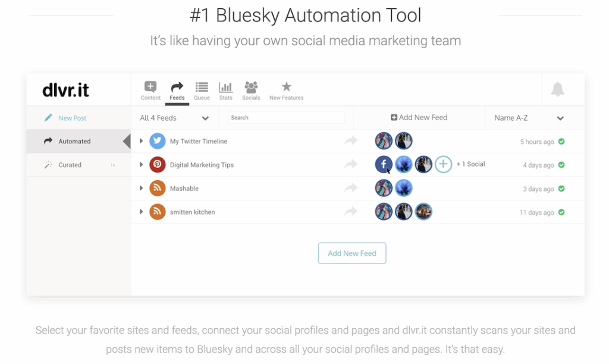Click the smitten kitchen feed name
This screenshot has width=609, height=364.
tap(192, 212)
